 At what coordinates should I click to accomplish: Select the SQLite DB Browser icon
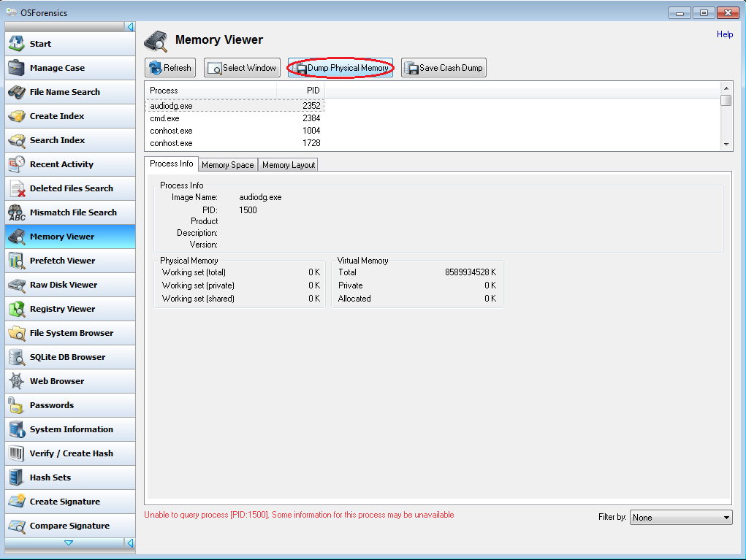click(17, 357)
